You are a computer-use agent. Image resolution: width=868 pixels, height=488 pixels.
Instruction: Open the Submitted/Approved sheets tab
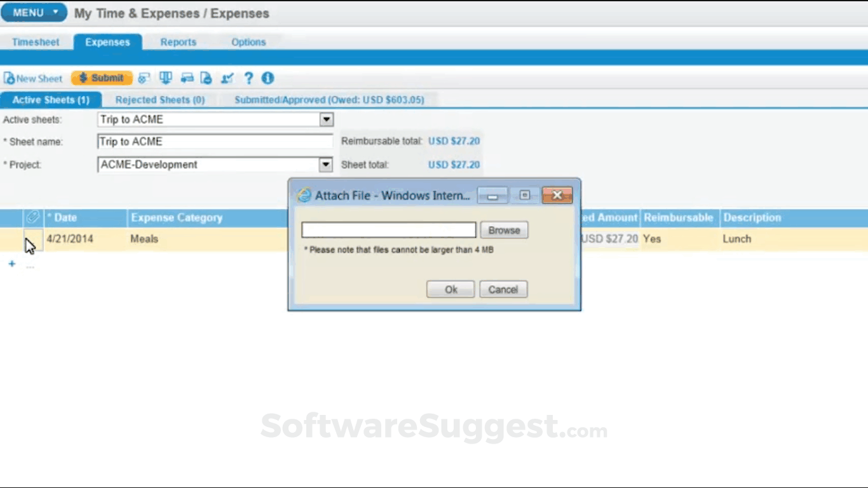point(329,100)
